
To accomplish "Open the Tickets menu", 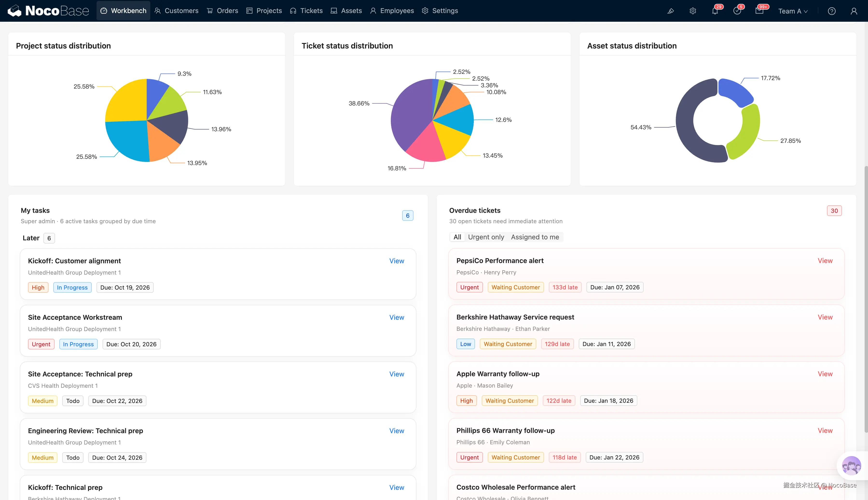I will [306, 11].
